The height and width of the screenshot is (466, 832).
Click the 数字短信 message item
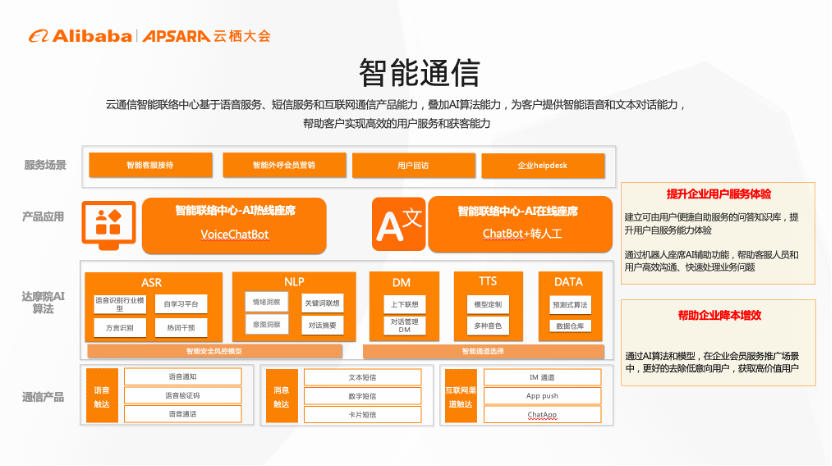(354, 395)
